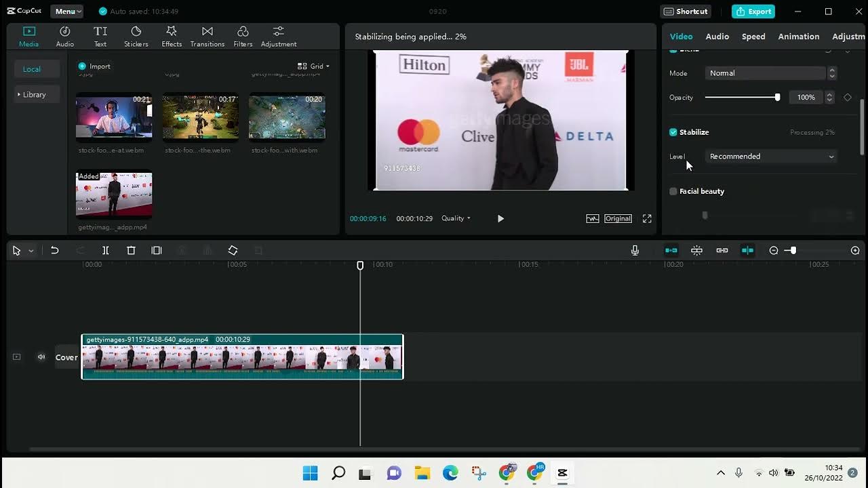This screenshot has width=868, height=488.
Task: Start voice recording with microphone icon
Action: point(635,251)
